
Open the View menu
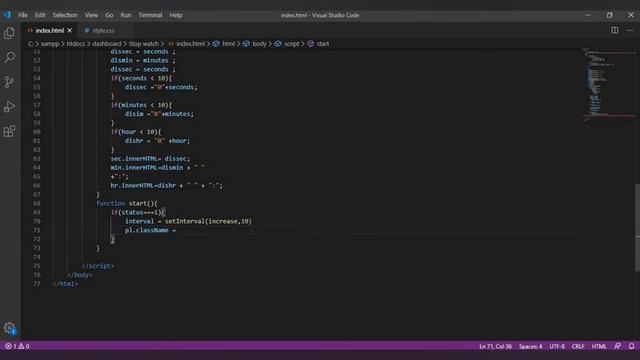tap(91, 15)
